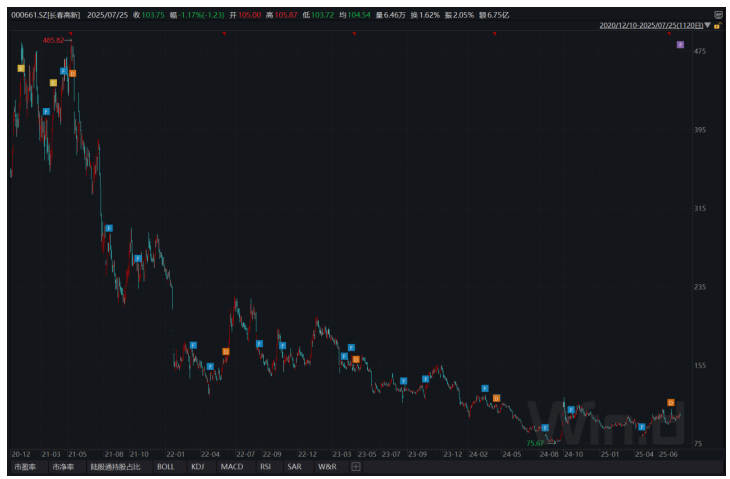Select the SAR indicator tab
The width and height of the screenshot is (730, 479).
[294, 467]
